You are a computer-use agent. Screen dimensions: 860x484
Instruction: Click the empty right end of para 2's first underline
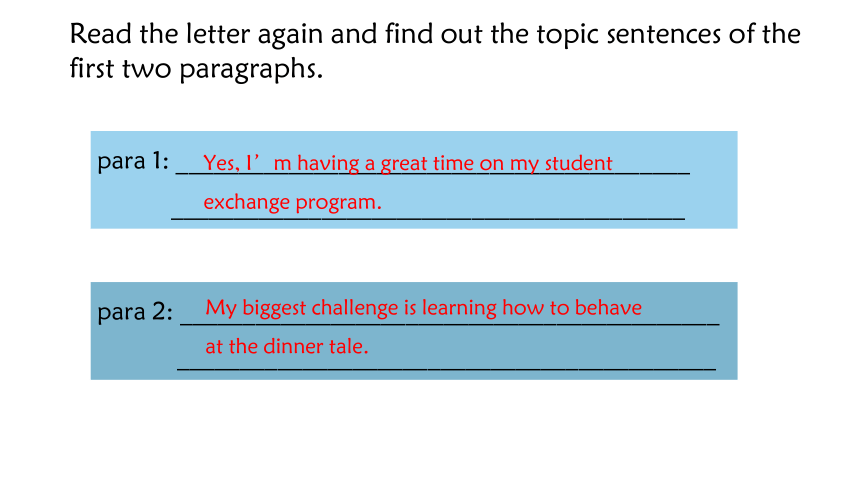pyautogui.click(x=681, y=322)
